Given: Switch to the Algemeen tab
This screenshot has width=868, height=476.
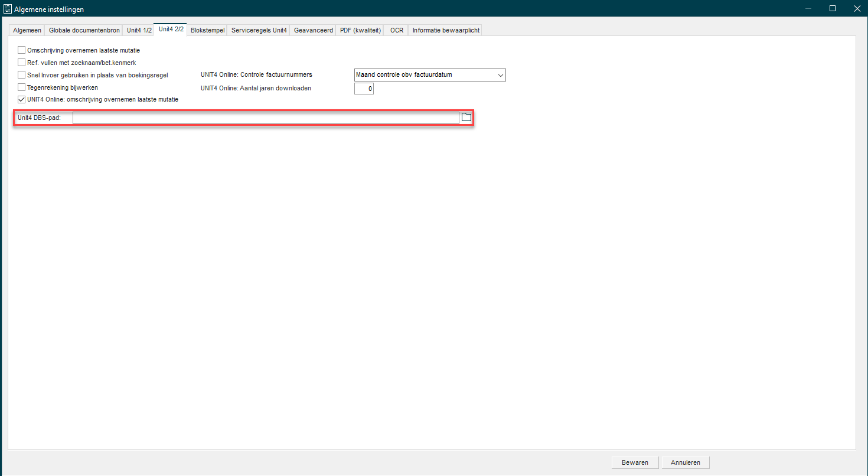Looking at the screenshot, I should pos(27,30).
